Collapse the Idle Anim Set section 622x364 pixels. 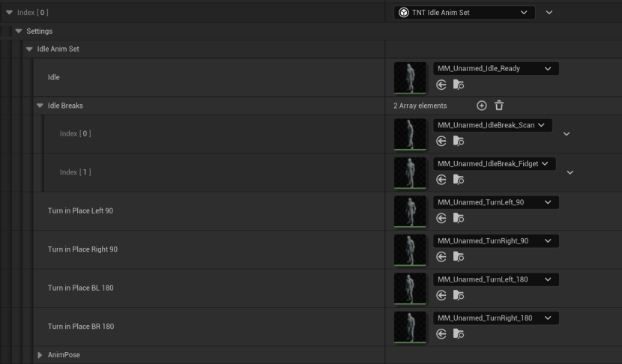[x=29, y=49]
